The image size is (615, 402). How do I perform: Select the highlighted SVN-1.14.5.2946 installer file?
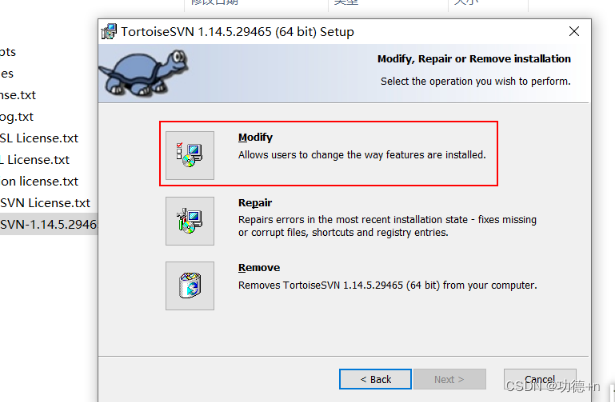click(48, 224)
